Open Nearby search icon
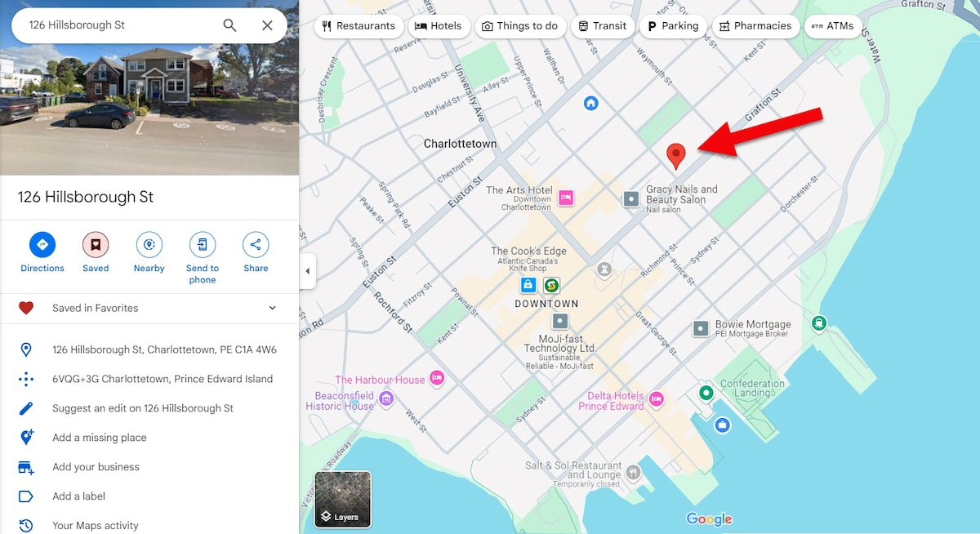The width and height of the screenshot is (980, 534). tap(149, 244)
